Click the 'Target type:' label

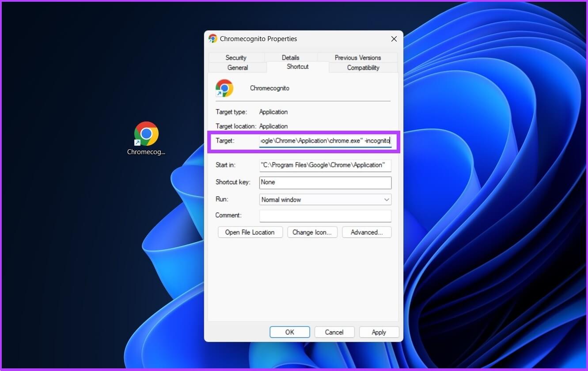[x=231, y=112]
